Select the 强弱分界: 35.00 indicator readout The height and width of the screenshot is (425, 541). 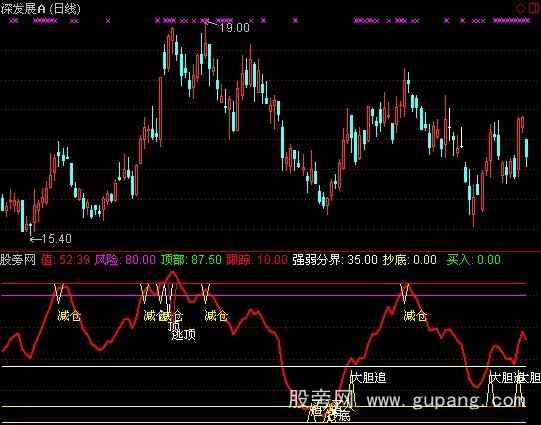pyautogui.click(x=335, y=259)
